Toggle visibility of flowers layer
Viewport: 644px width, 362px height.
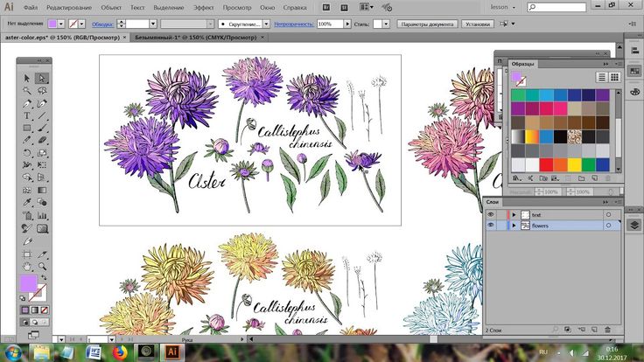point(491,226)
